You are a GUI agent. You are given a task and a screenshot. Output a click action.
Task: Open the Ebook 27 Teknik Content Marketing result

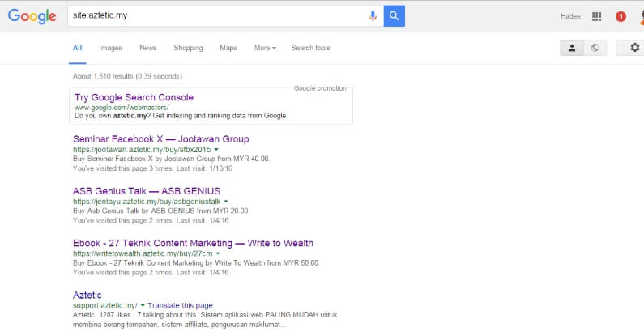click(193, 243)
